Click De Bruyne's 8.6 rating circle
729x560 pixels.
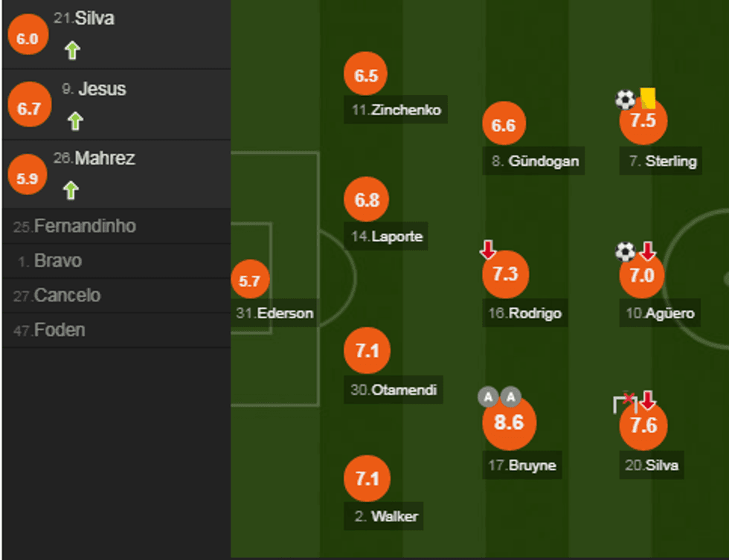[x=509, y=422]
